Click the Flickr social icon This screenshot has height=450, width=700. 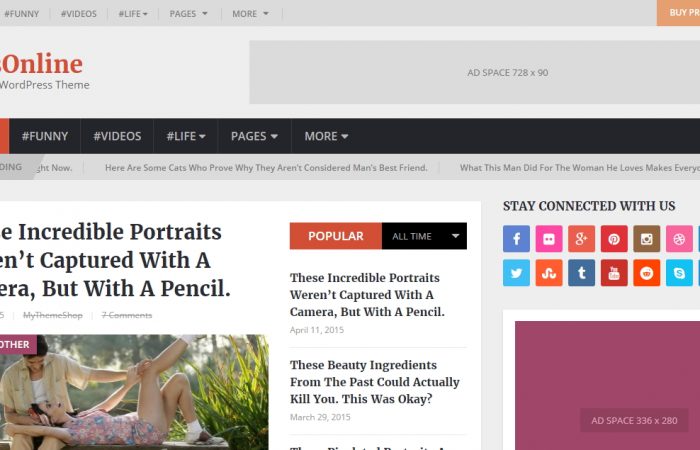(549, 239)
